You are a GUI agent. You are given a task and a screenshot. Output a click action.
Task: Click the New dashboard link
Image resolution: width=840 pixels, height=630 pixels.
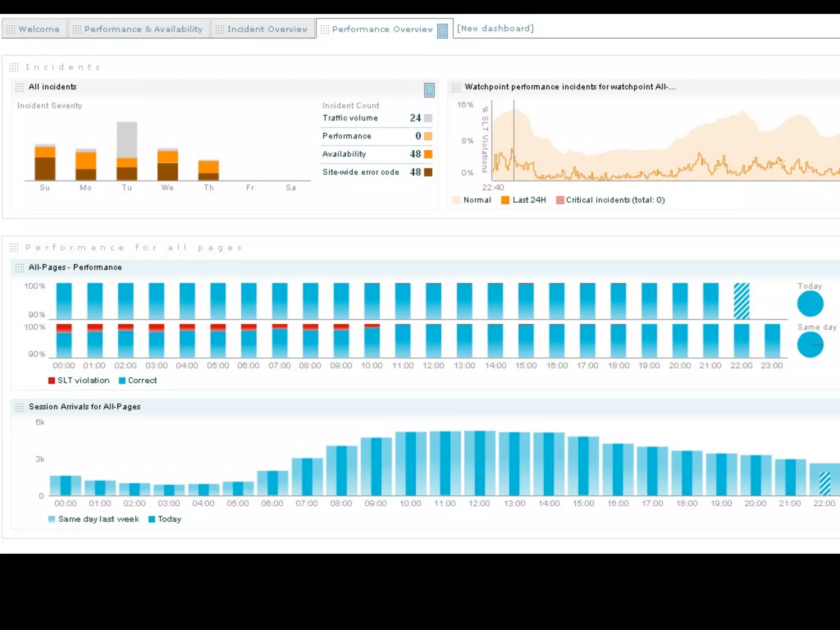click(495, 28)
